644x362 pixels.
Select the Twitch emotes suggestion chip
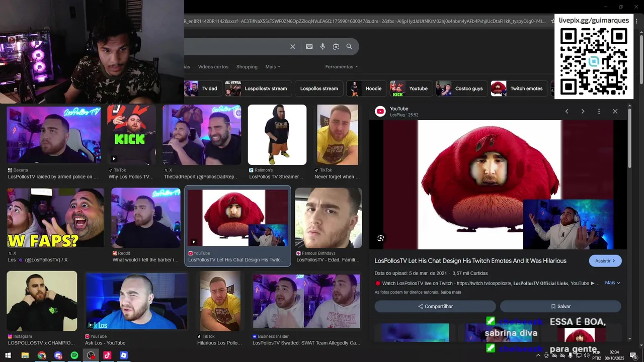[519, 88]
